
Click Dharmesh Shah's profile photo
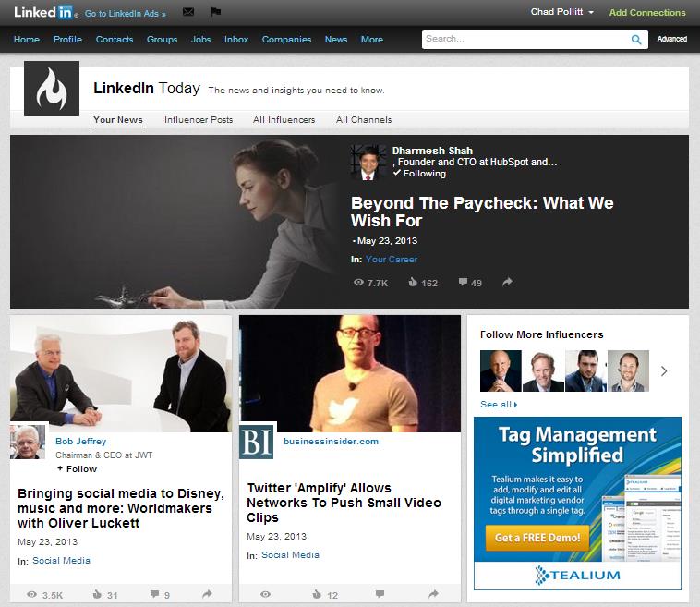click(368, 162)
